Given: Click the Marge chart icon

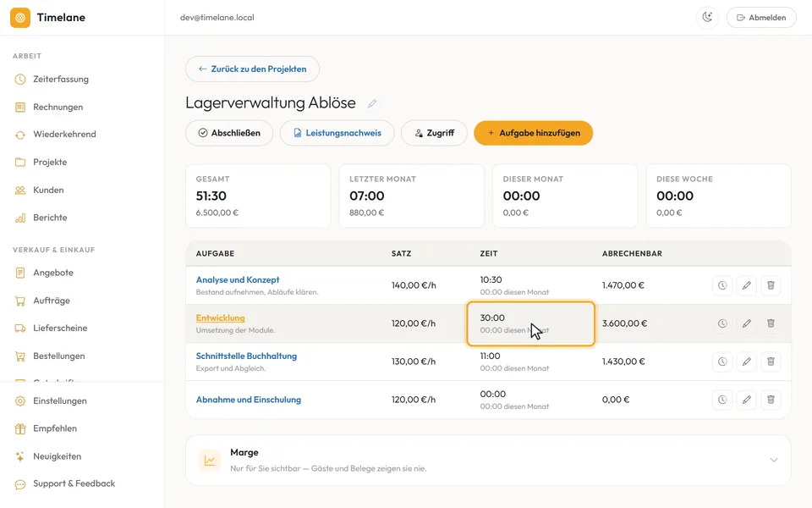Looking at the screenshot, I should (x=210, y=461).
